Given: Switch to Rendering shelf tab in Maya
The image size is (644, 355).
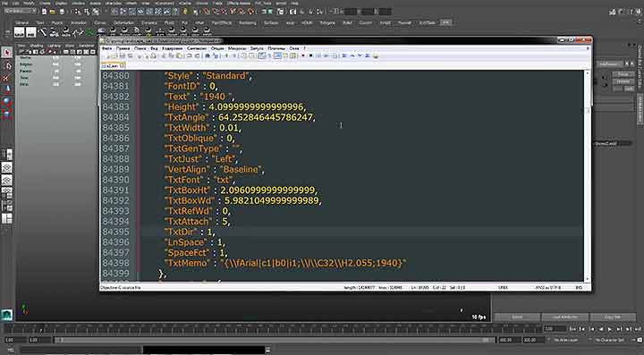Looking at the screenshot, I should (247, 23).
